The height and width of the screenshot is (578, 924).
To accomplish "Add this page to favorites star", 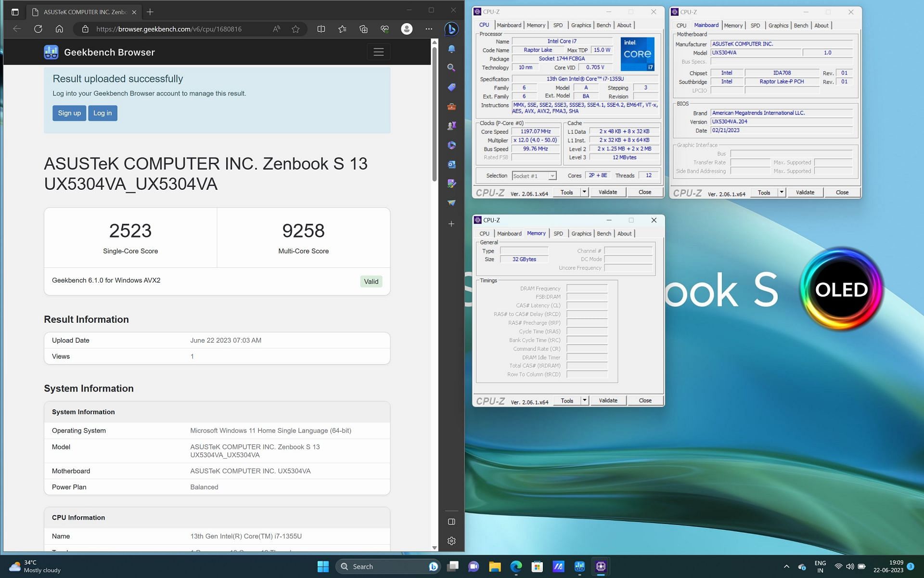I will click(x=295, y=29).
